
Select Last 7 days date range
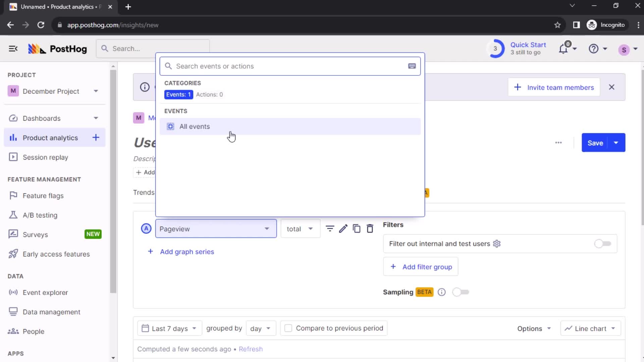pos(169,328)
